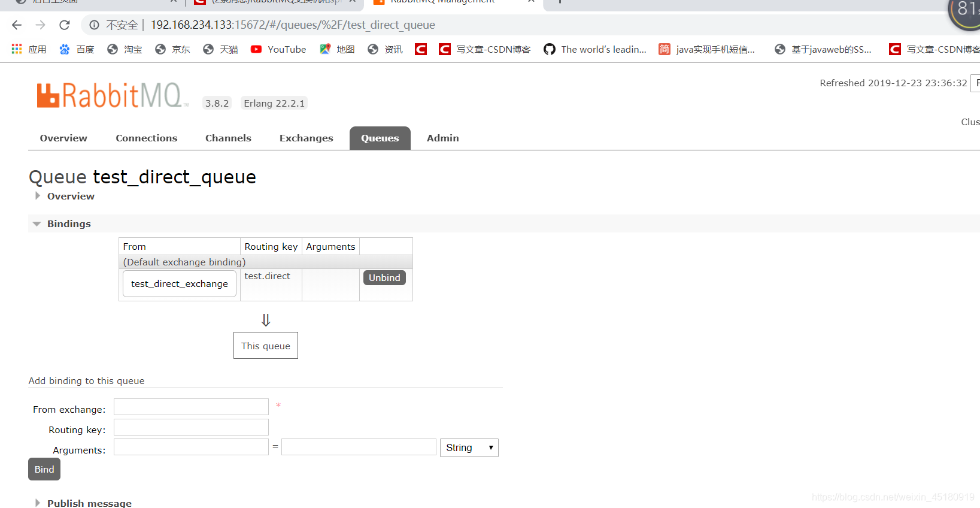Open the YouTube bookmark
Image resolution: width=980 pixels, height=508 pixels.
[x=278, y=49]
